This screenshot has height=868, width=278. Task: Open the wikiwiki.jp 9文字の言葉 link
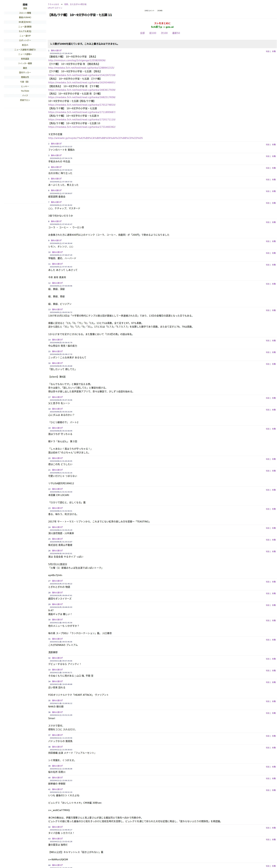(x=95, y=138)
